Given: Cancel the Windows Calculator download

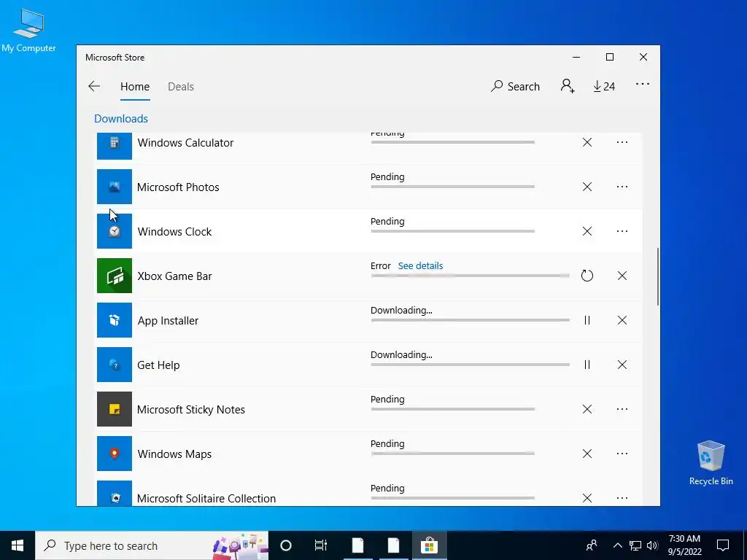Looking at the screenshot, I should pyautogui.click(x=587, y=142).
